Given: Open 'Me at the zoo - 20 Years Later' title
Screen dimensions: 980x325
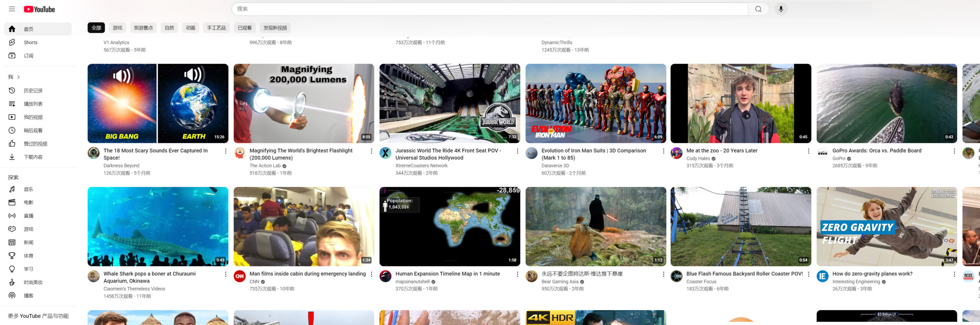Looking at the screenshot, I should point(722,151).
